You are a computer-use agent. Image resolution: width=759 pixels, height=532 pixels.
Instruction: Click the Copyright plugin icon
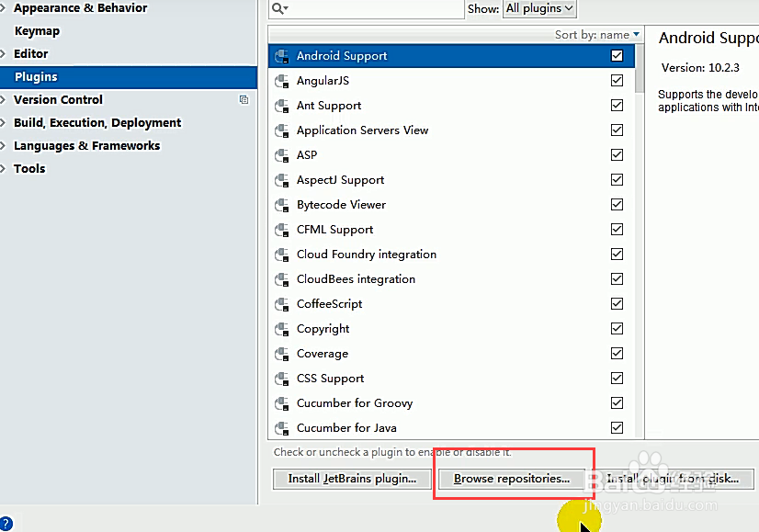(282, 329)
